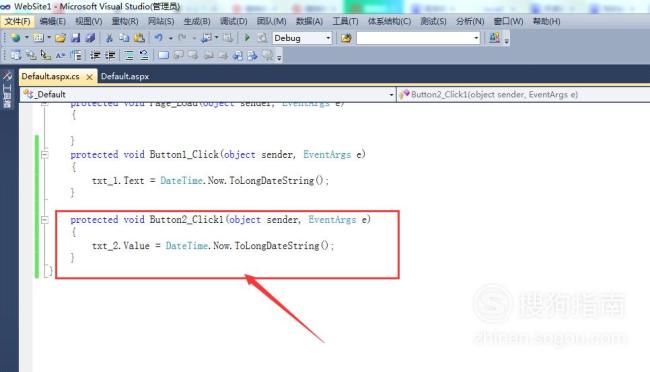Open the 生成(B) menu

(x=197, y=21)
